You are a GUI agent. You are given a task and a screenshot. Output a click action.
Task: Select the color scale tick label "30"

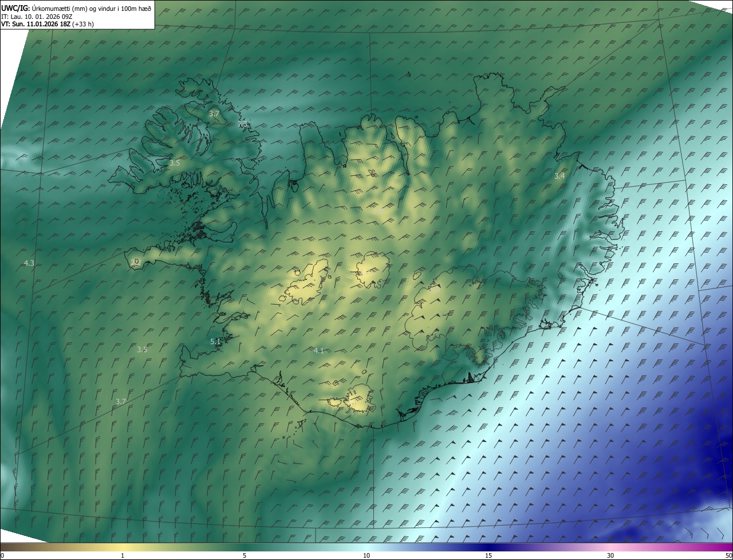(610, 555)
